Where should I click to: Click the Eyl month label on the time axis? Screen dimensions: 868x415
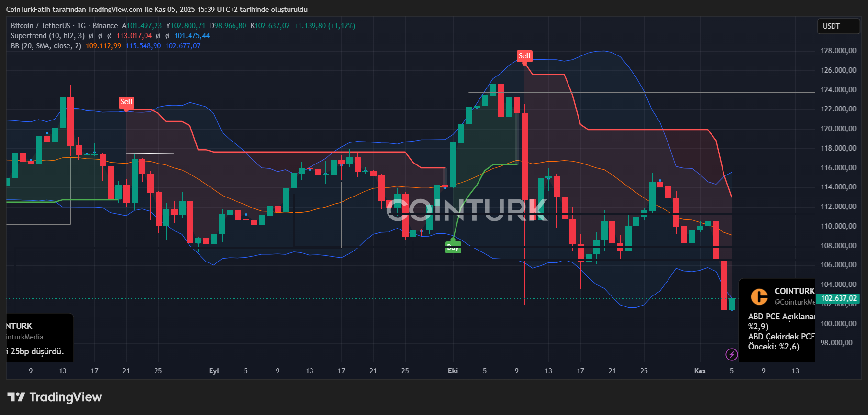pos(214,371)
